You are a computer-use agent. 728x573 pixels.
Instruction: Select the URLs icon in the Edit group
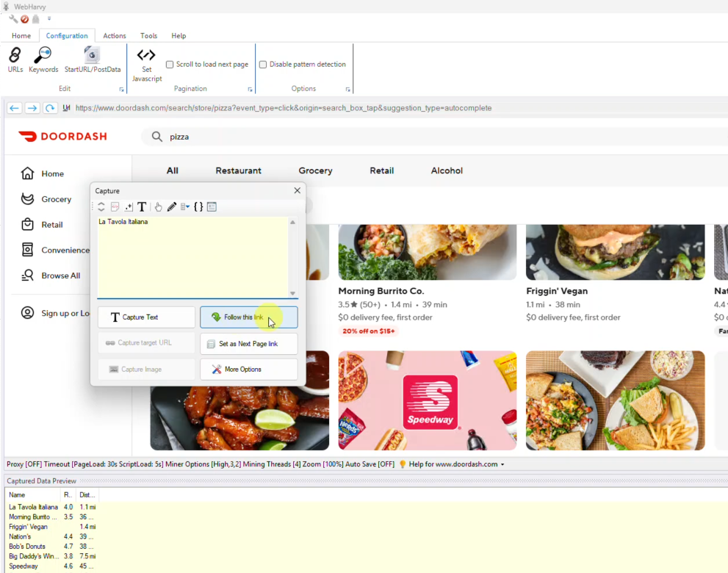point(15,59)
